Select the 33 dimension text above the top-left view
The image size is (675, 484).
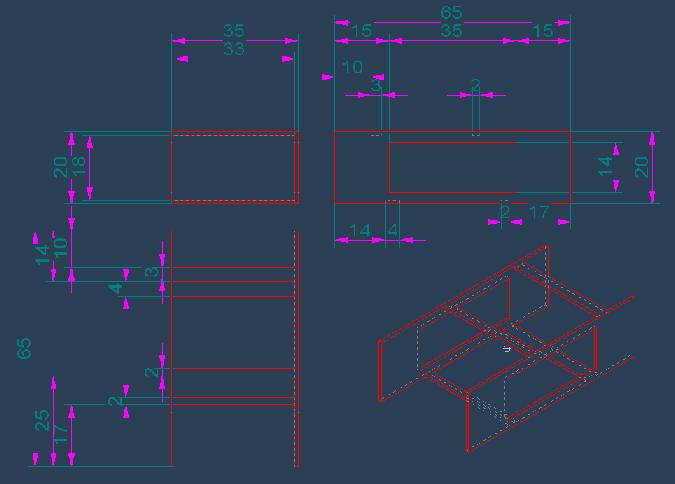pyautogui.click(x=233, y=48)
